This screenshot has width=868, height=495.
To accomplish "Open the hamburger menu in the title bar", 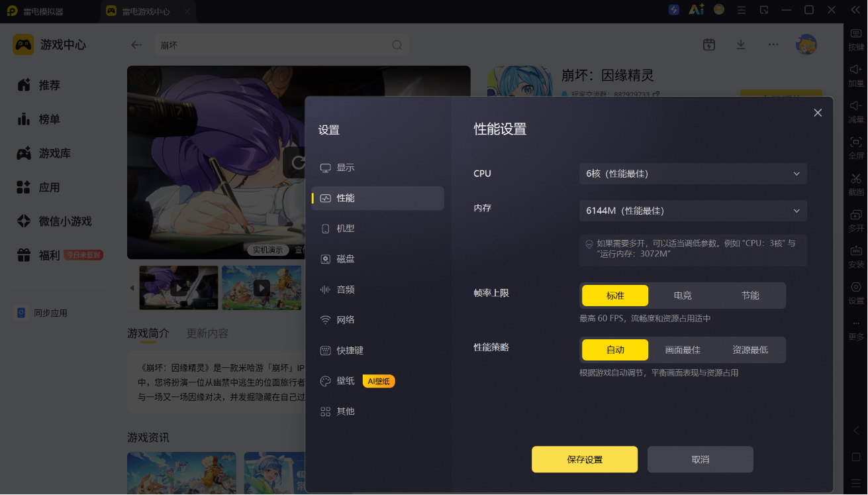I will (x=742, y=10).
